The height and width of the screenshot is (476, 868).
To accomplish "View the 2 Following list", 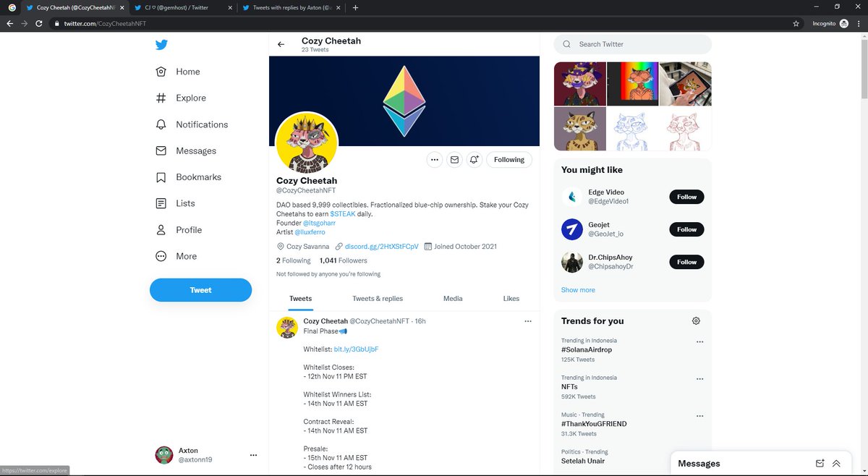I will [294, 260].
